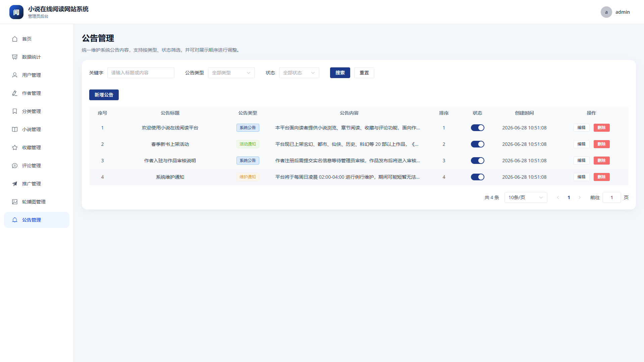Click content starting 平台将于每周日凌晨

point(347,177)
